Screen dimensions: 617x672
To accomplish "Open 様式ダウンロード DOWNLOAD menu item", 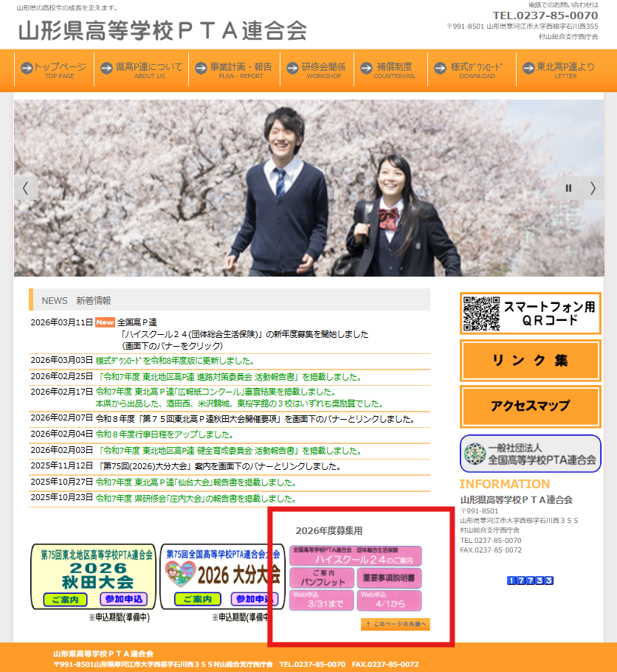I will click(x=471, y=70).
